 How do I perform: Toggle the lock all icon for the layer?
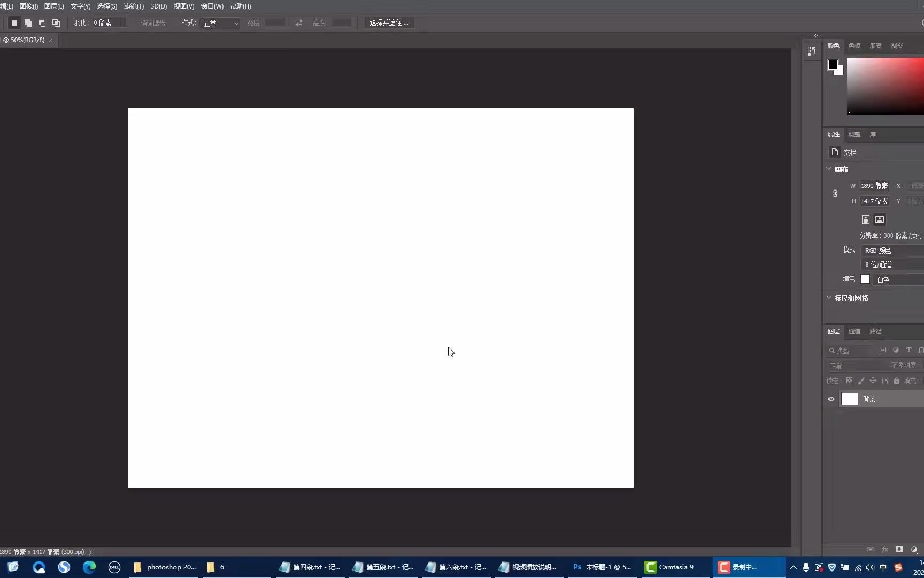click(x=897, y=381)
